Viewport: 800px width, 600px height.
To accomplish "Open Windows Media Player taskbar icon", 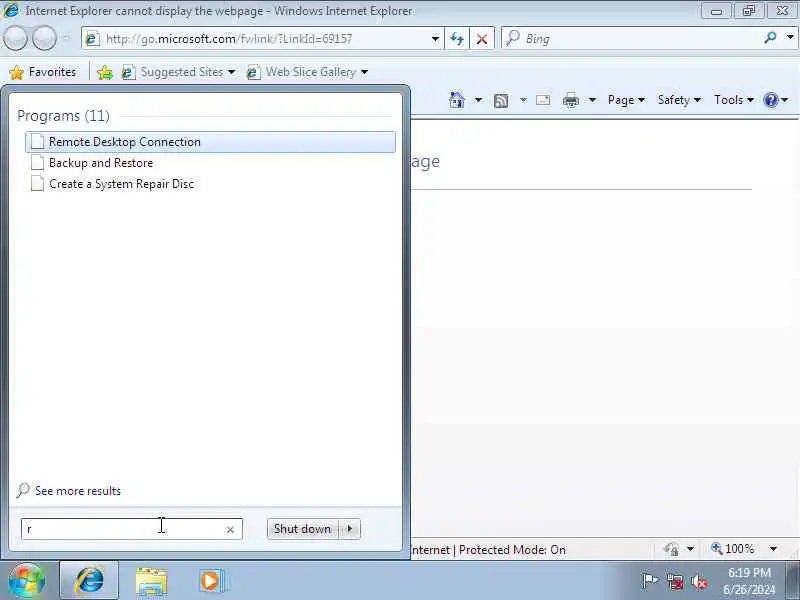I will point(211,581).
